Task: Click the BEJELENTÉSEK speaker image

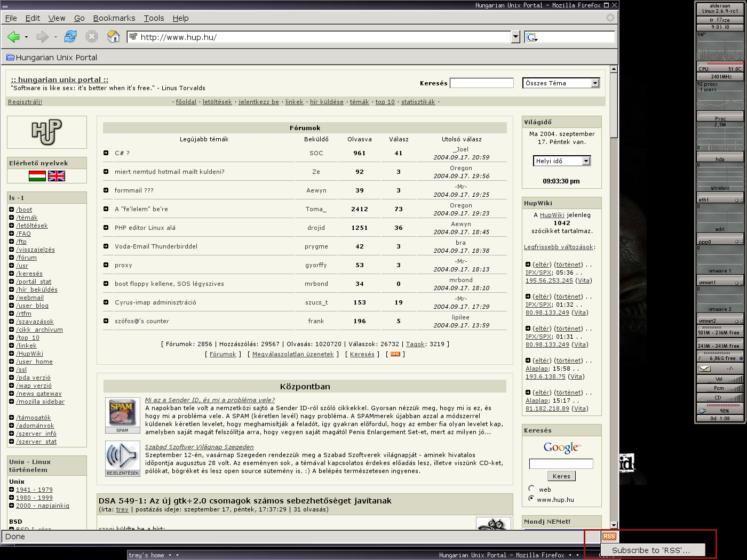Action: click(122, 459)
